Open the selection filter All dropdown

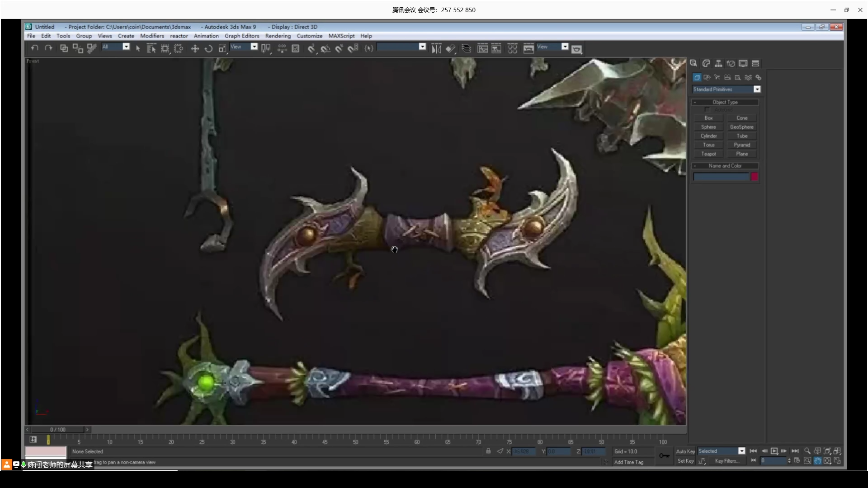pos(116,47)
